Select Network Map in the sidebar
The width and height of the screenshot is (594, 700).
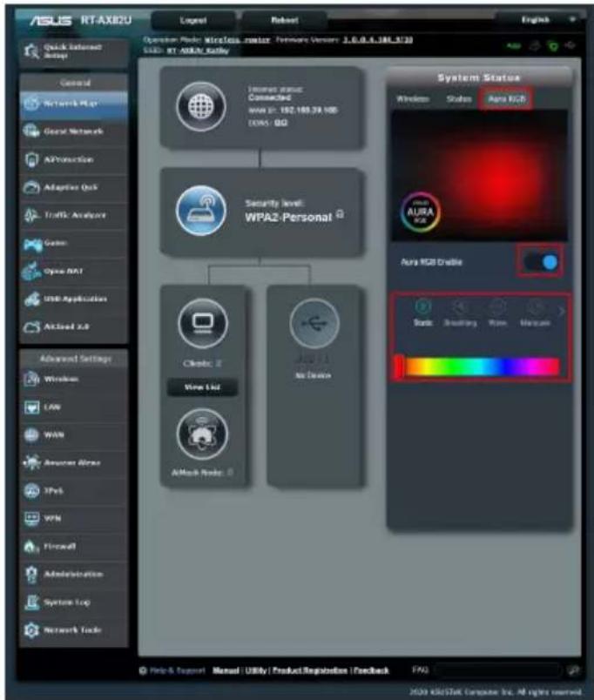(74, 104)
